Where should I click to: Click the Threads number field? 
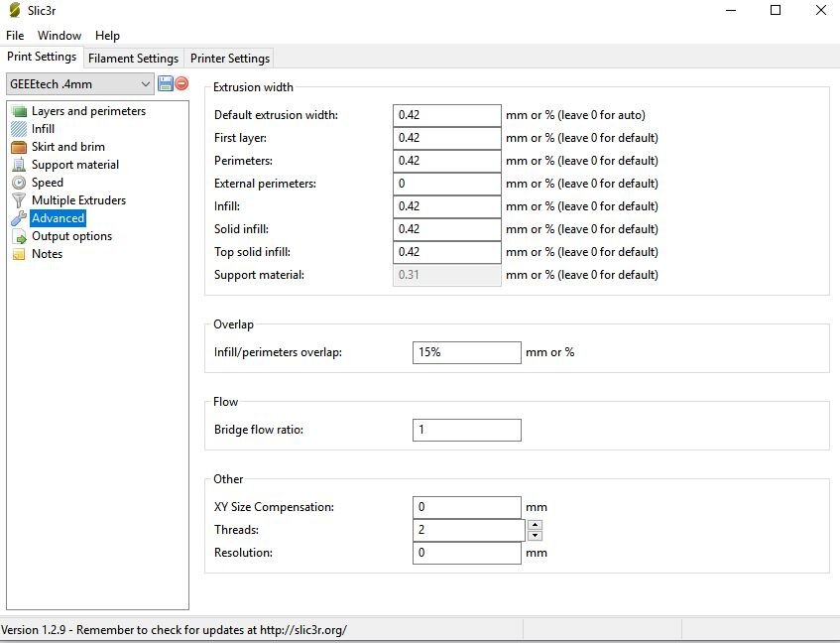[x=469, y=530]
